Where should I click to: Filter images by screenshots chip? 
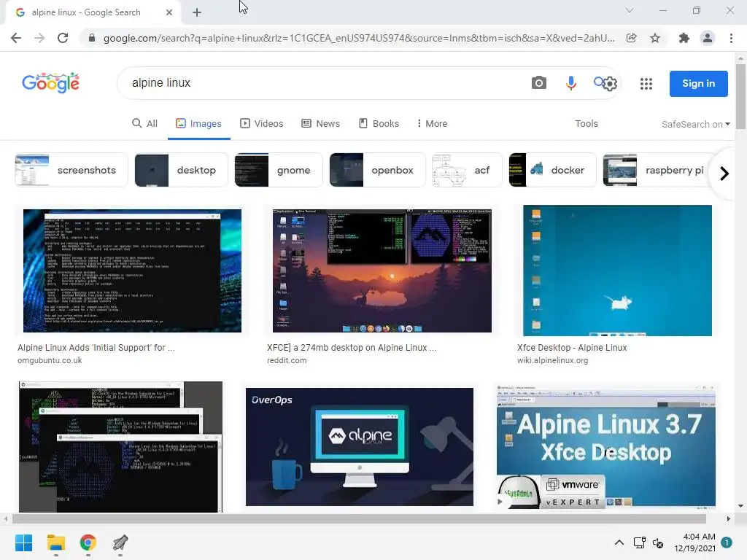(x=71, y=170)
